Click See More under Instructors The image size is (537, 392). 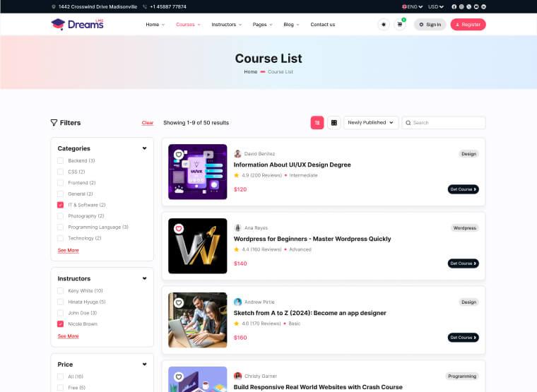68,336
